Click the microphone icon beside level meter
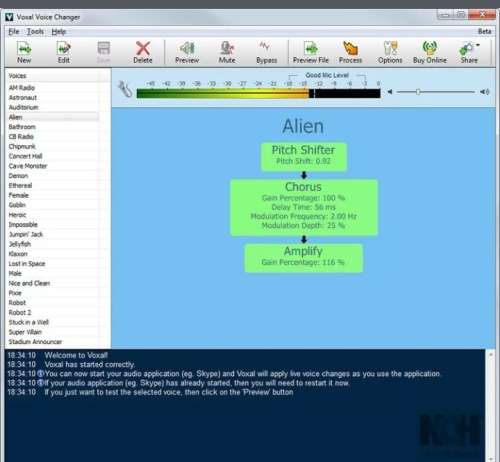This screenshot has height=462, width=500. [x=125, y=89]
